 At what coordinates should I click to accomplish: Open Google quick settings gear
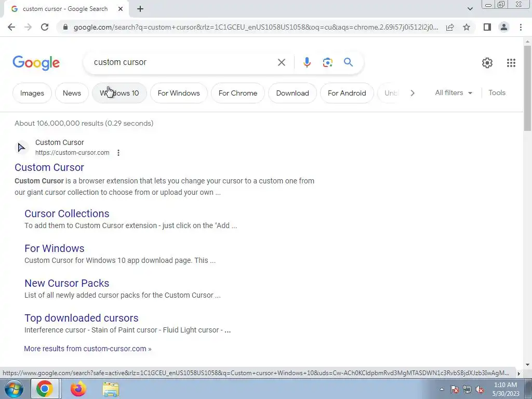(487, 63)
